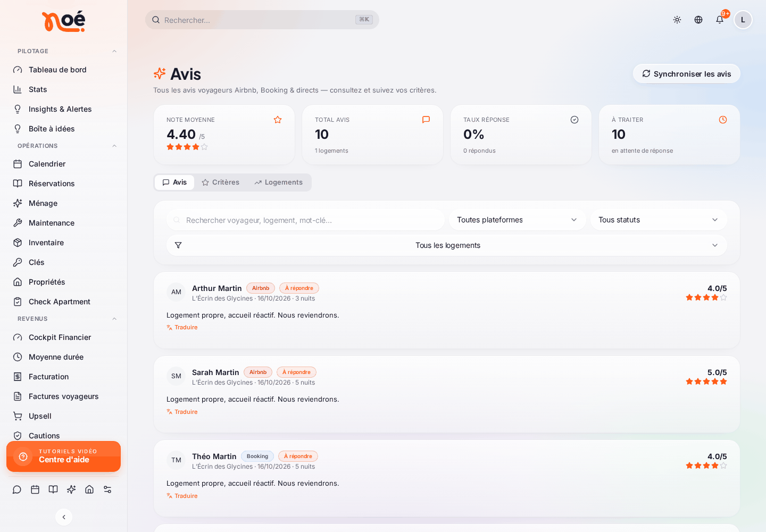Image resolution: width=766 pixels, height=532 pixels.
Task: Collapse the Revenus section
Action: (x=114, y=319)
